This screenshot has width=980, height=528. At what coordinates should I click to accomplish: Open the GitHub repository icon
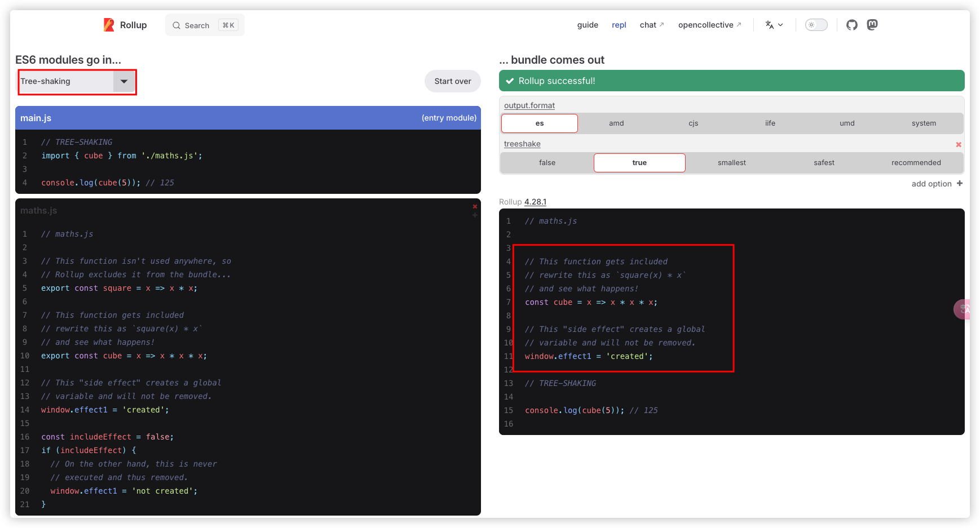851,25
